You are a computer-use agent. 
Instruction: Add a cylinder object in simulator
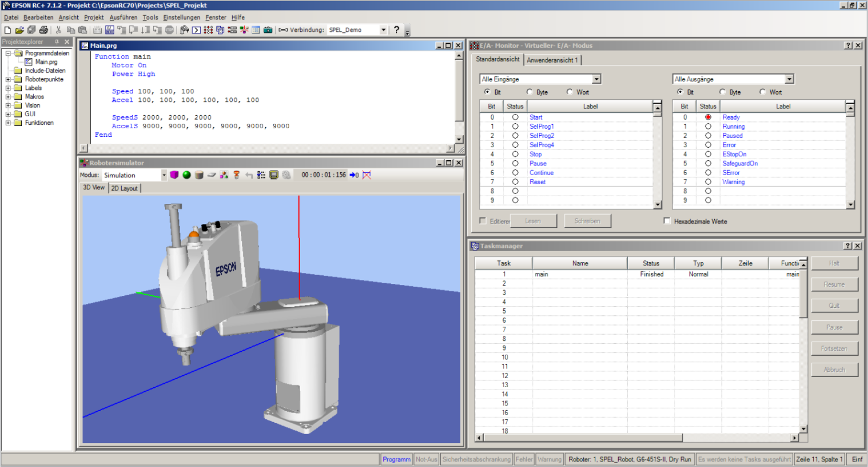pos(199,175)
